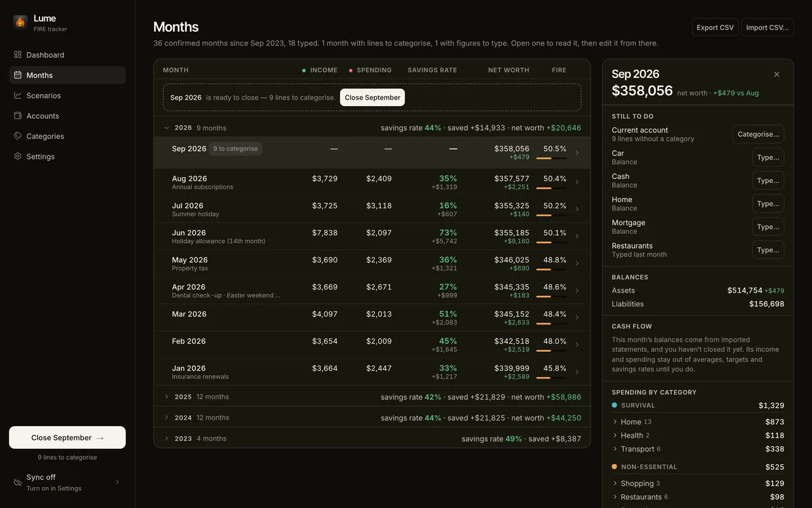Click the Sync off cloud icon
This screenshot has height=508, width=812.
18,483
